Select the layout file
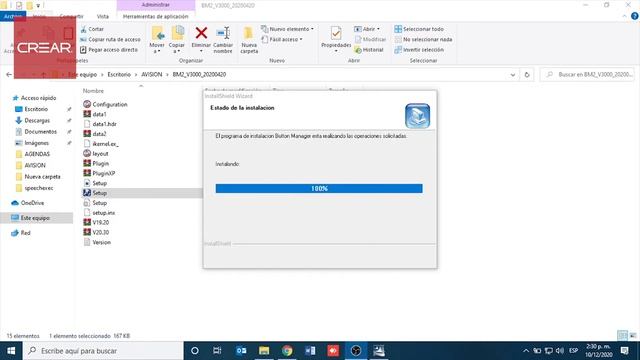This screenshot has width=640, height=360. 96,153
